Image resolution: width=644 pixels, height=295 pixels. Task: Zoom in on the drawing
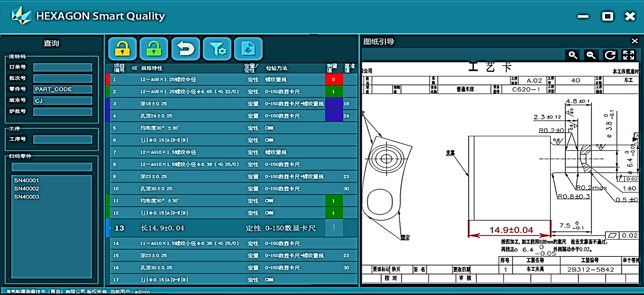point(573,55)
